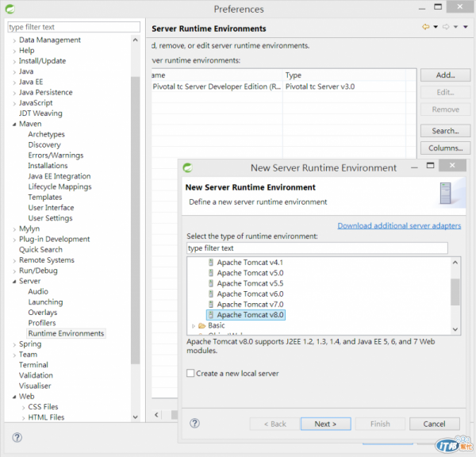Click the Preferences back navigation arrow
The width and height of the screenshot is (476, 457).
(425, 27)
